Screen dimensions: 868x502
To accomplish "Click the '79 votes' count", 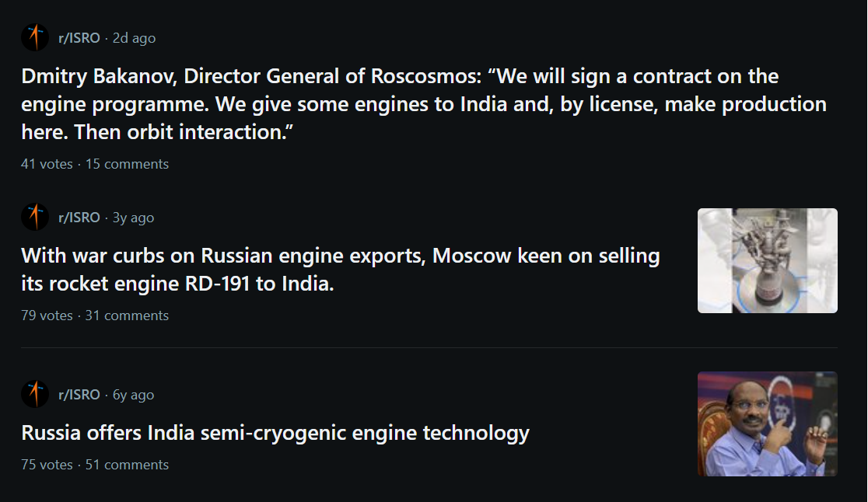I will [47, 315].
